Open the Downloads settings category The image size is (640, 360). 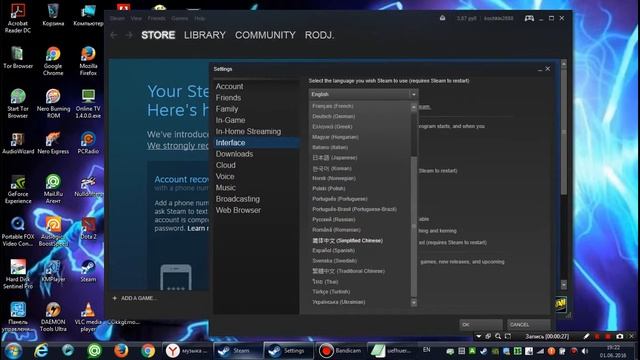(234, 154)
